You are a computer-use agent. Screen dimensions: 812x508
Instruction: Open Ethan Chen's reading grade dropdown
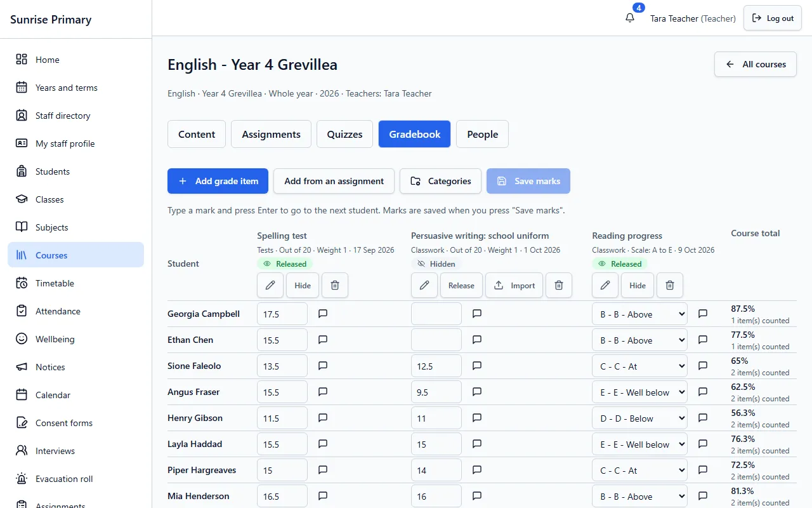639,340
